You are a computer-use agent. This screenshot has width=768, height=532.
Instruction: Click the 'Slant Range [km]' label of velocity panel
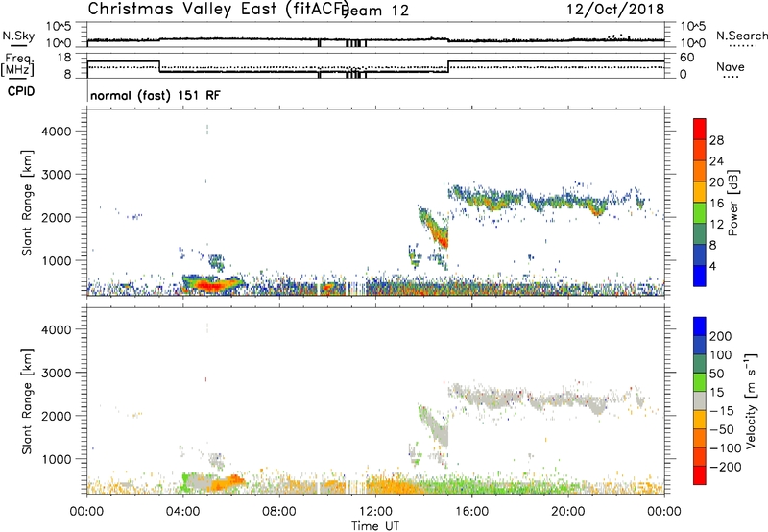coord(27,400)
